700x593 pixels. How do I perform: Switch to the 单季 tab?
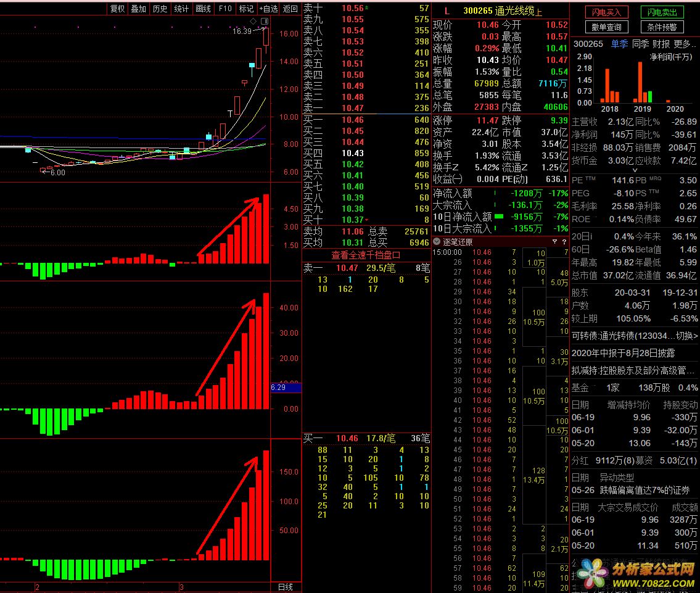coord(619,44)
